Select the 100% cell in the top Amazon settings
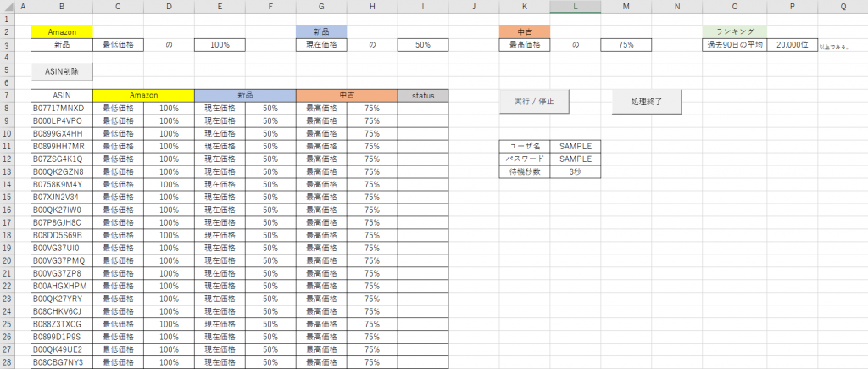The image size is (868, 369). 220,44
